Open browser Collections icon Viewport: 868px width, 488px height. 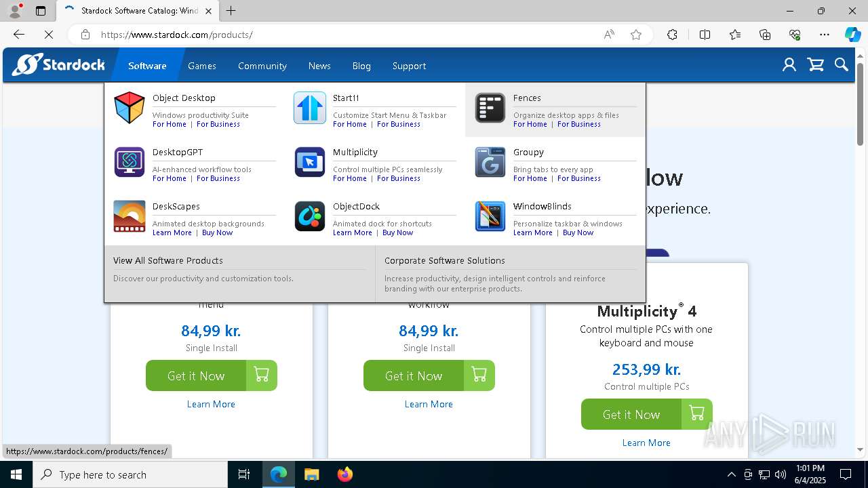click(765, 35)
